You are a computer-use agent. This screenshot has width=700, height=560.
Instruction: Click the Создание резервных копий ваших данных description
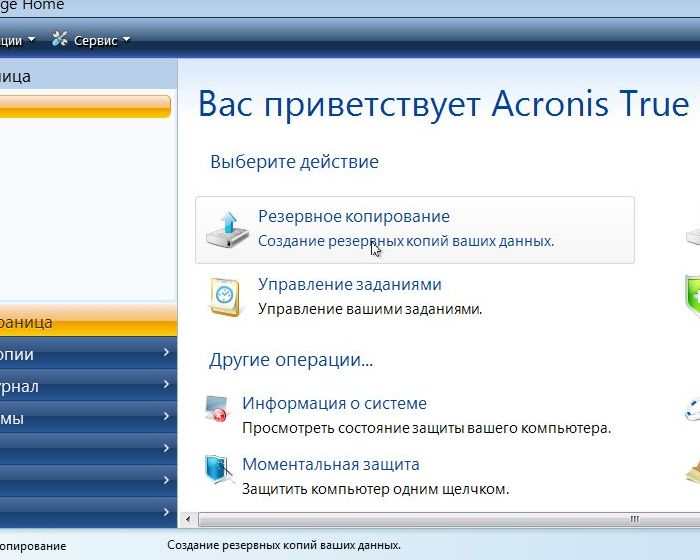click(x=406, y=241)
